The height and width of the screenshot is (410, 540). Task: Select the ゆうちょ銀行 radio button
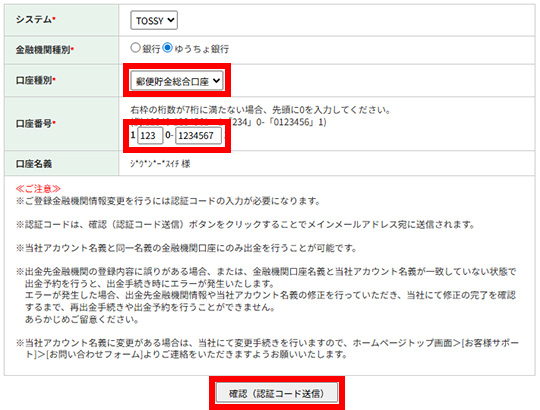coord(167,48)
